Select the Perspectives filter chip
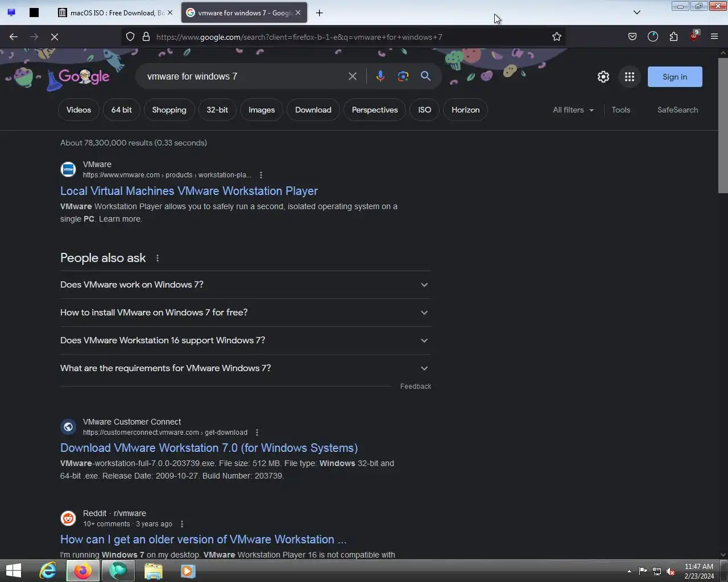The width and height of the screenshot is (728, 582). click(x=375, y=110)
